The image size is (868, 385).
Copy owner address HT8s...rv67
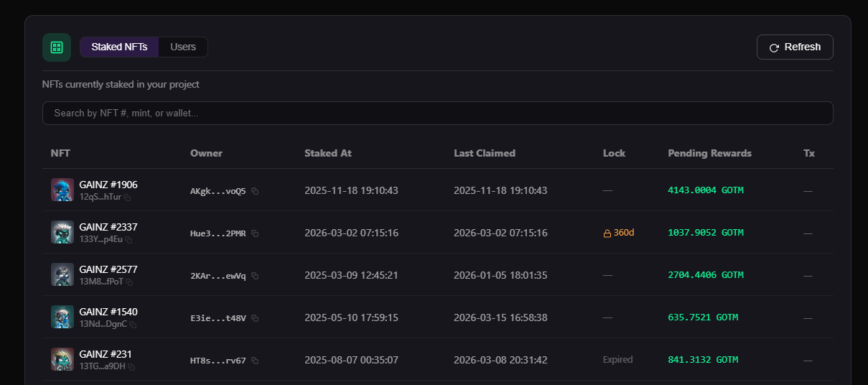point(255,361)
